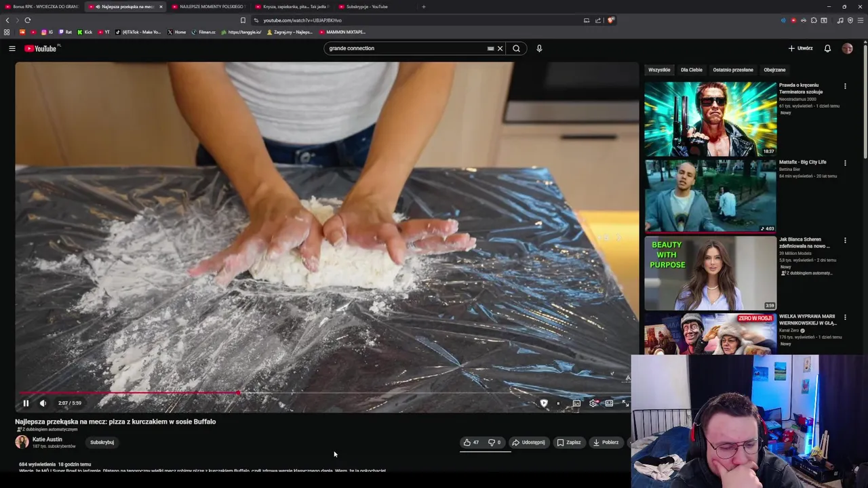Toggle the autoplay switch in player

(558, 403)
